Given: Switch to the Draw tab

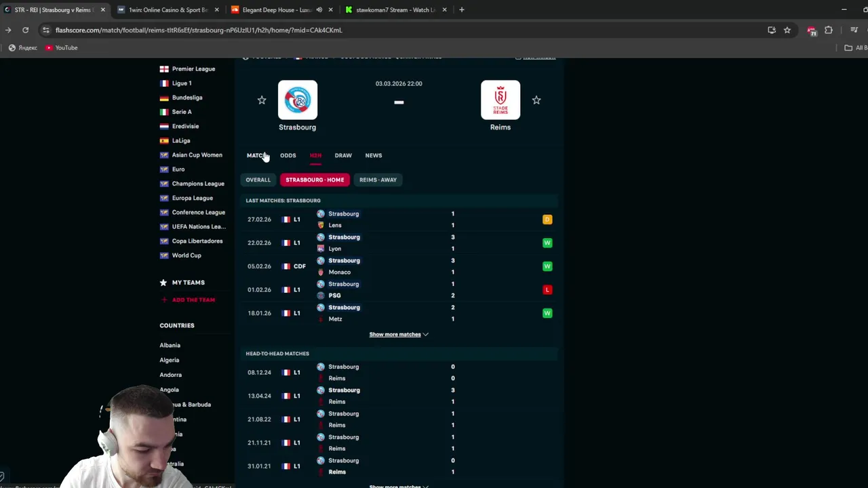Looking at the screenshot, I should tap(343, 155).
